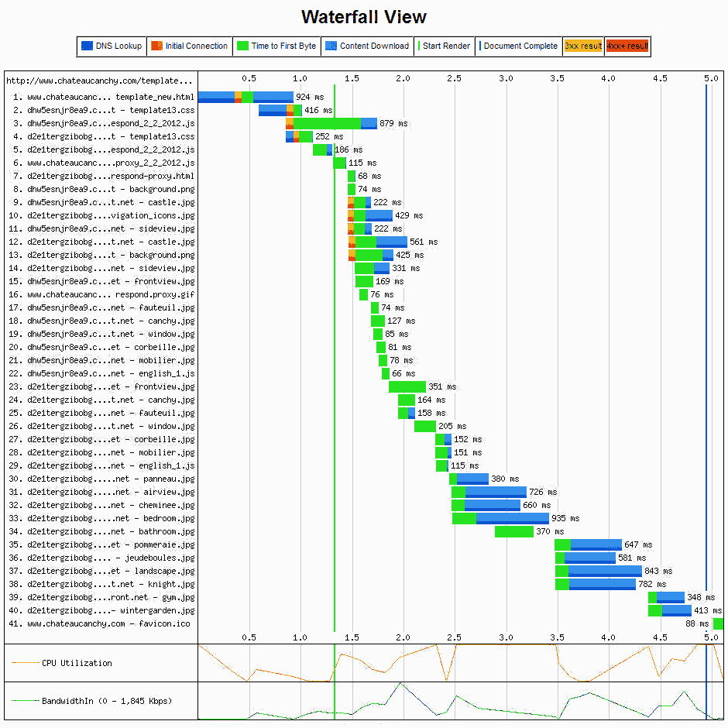728x728 pixels.
Task: Click the Document Complete legend marker
Action: pyautogui.click(x=480, y=46)
